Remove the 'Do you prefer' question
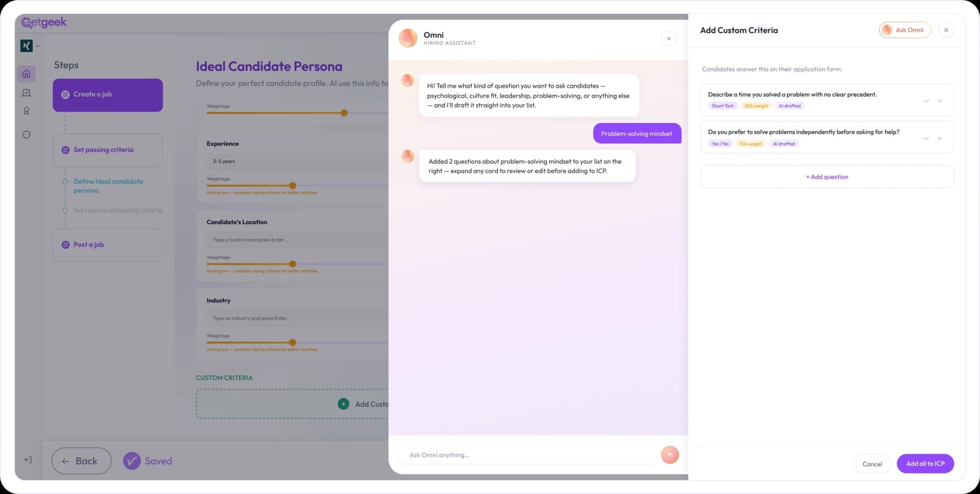Viewport: 980px width, 494px height. coord(939,138)
